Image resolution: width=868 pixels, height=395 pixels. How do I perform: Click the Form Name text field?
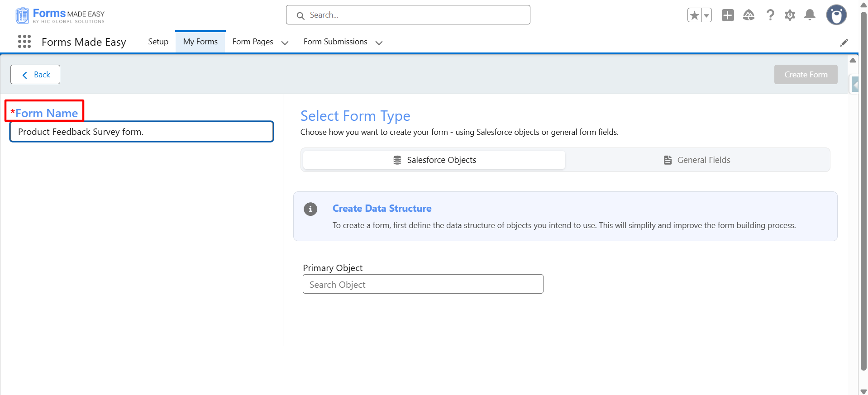coord(142,132)
